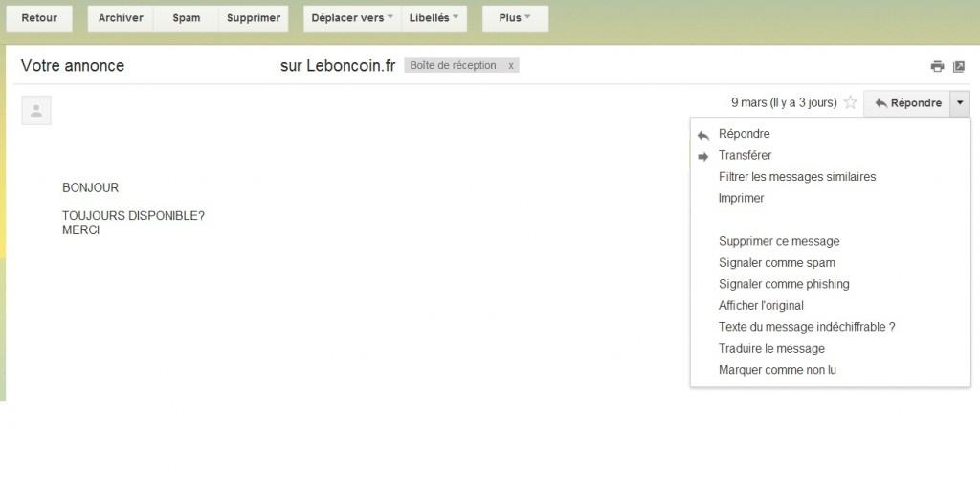The width and height of the screenshot is (980, 480).
Task: Click the Votre annonce subject text
Action: pyautogui.click(x=73, y=66)
